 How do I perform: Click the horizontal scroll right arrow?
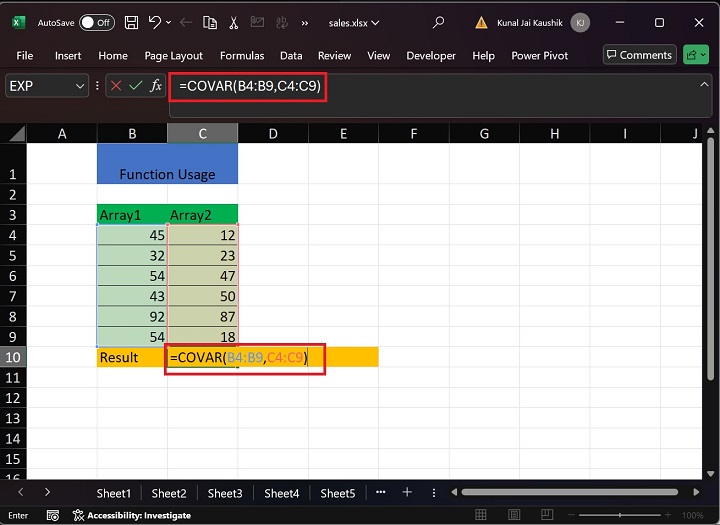point(696,492)
